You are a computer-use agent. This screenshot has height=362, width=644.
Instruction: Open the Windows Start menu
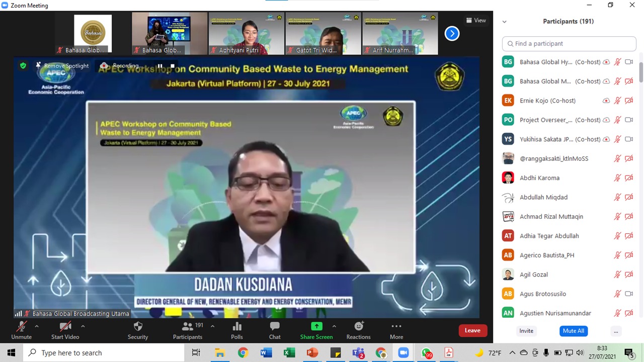[x=11, y=352]
